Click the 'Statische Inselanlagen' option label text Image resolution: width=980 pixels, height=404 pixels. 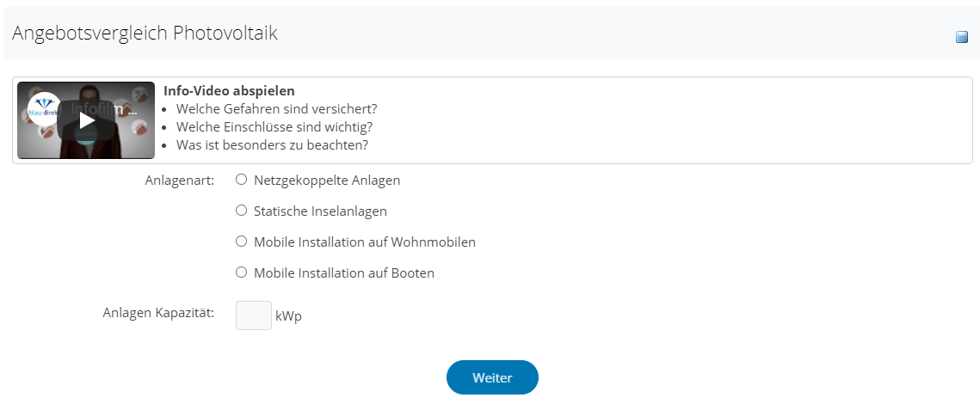[x=320, y=211]
